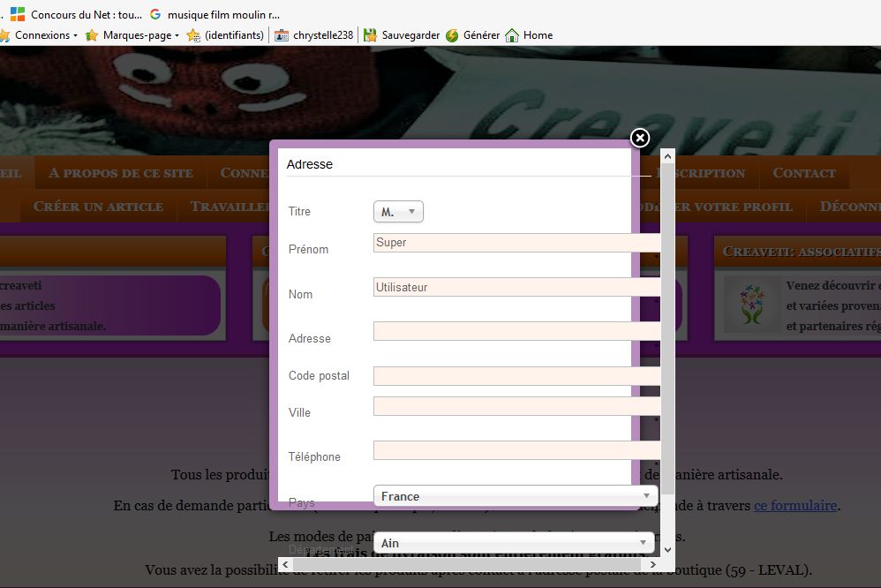The width and height of the screenshot is (881, 588).
Task: Open the Concours du Net tab
Action: coord(77,15)
